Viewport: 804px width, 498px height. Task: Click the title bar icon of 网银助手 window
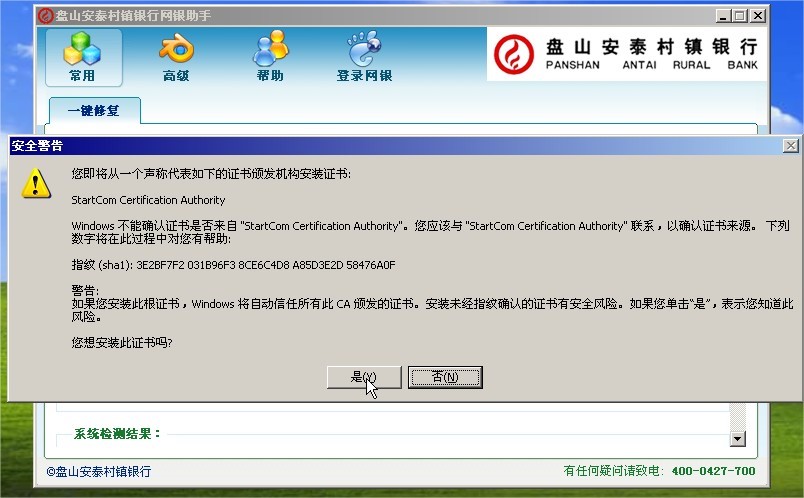[x=46, y=16]
